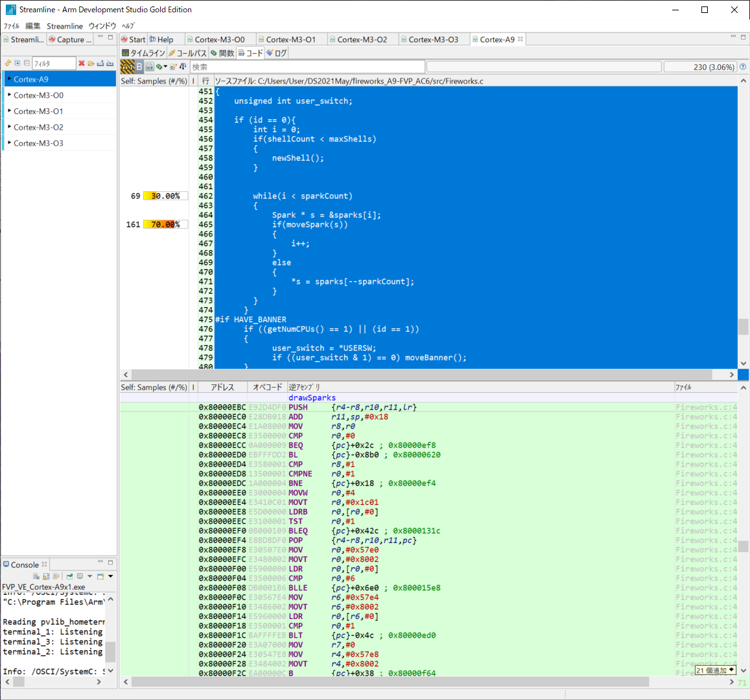Image resolution: width=750 pixels, height=700 pixels.
Task: Minimize the editor area
Action: [733, 37]
